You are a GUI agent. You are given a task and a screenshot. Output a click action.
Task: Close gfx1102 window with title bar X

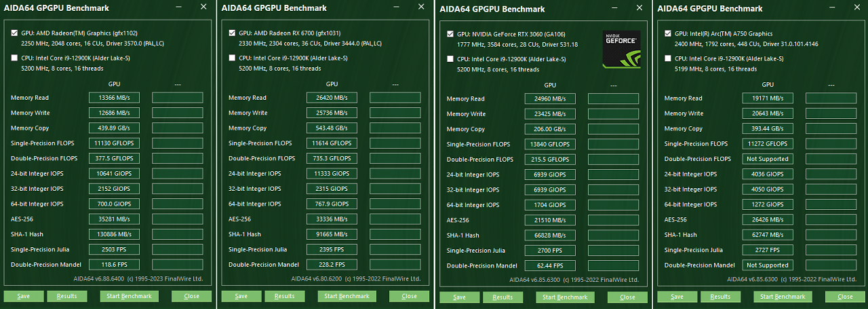click(x=203, y=7)
